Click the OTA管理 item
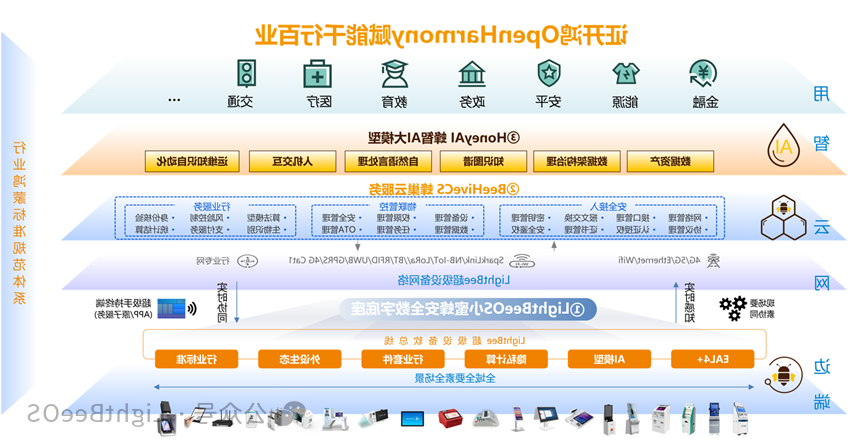 339,230
